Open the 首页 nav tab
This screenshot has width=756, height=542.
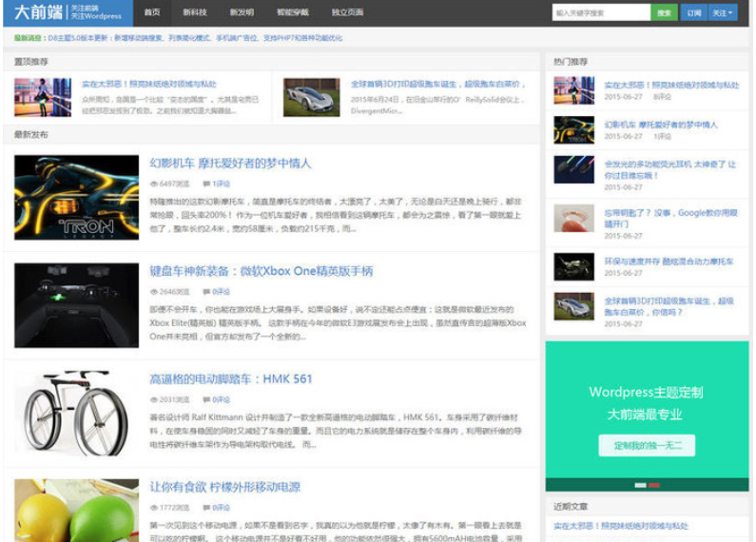(x=152, y=12)
